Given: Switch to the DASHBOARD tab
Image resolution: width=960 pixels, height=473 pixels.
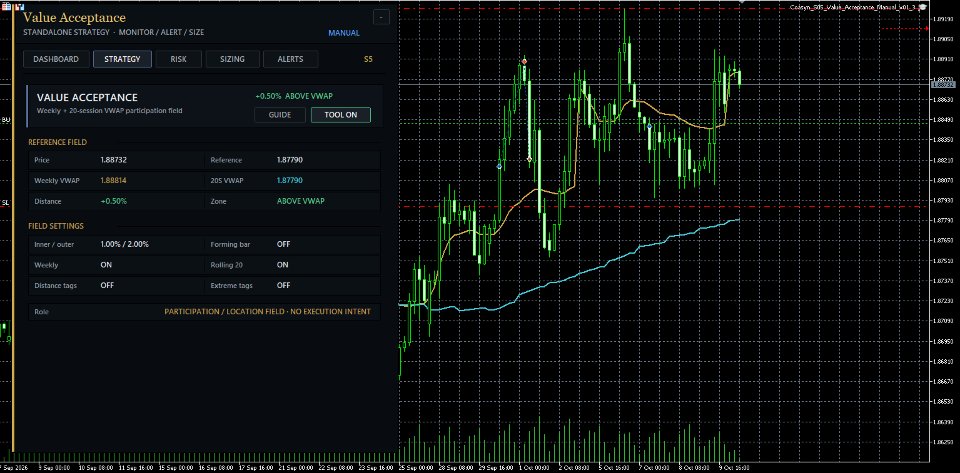Looking at the screenshot, I should click(x=56, y=59).
